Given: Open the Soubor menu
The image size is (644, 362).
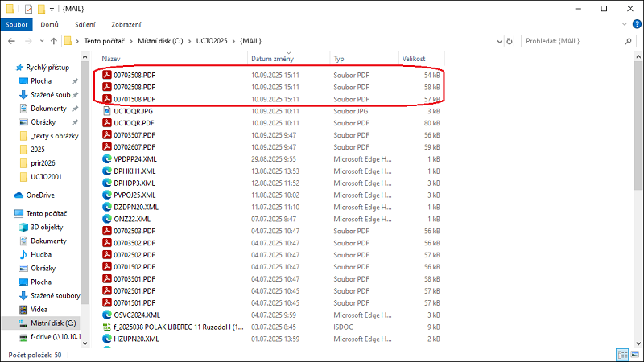Looking at the screenshot, I should pos(17,24).
